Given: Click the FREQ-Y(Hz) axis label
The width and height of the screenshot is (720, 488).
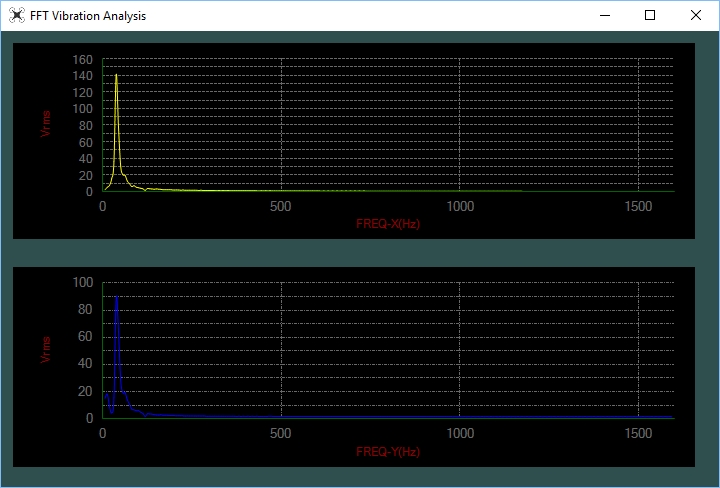Looking at the screenshot, I should pyautogui.click(x=388, y=452).
